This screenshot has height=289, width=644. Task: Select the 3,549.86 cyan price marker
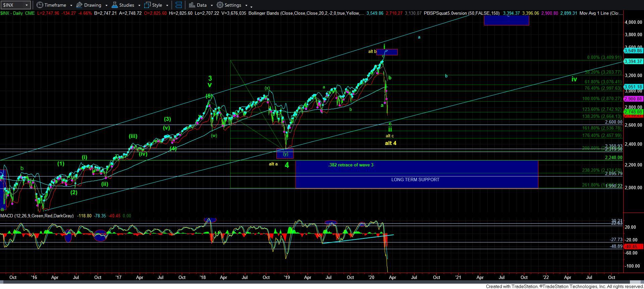[x=633, y=51]
